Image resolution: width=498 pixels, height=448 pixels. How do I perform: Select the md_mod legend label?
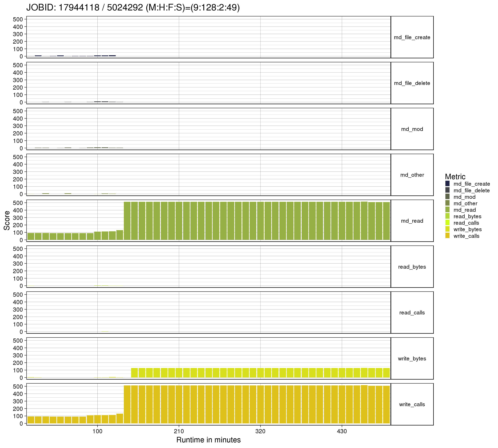pos(464,197)
